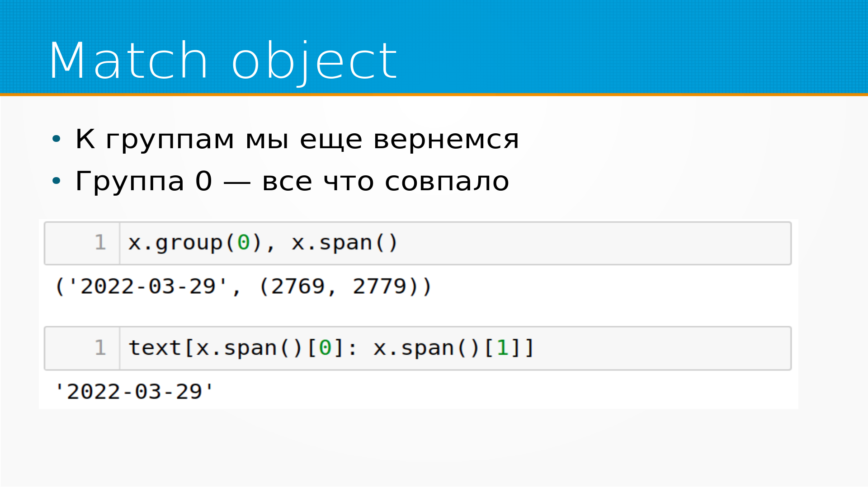Click the green 0 inside x.group()
The width and height of the screenshot is (868, 488).
coord(244,243)
